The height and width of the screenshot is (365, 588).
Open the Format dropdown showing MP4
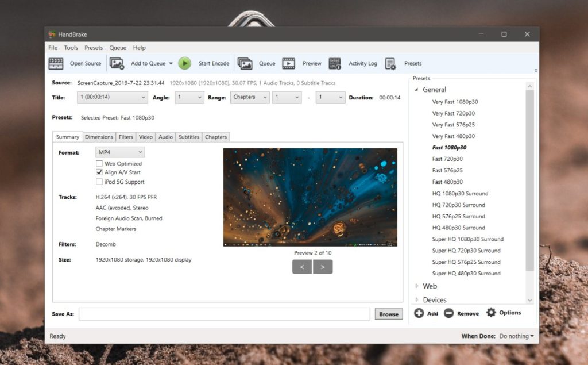point(119,151)
